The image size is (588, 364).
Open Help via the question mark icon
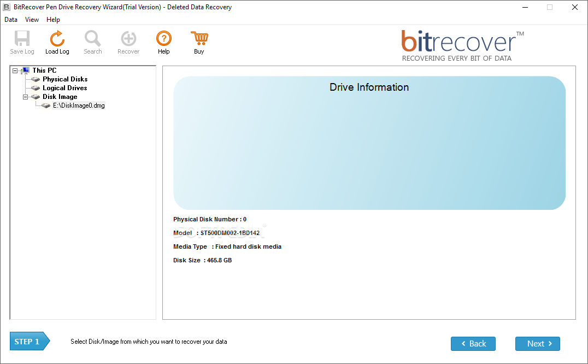pos(164,38)
